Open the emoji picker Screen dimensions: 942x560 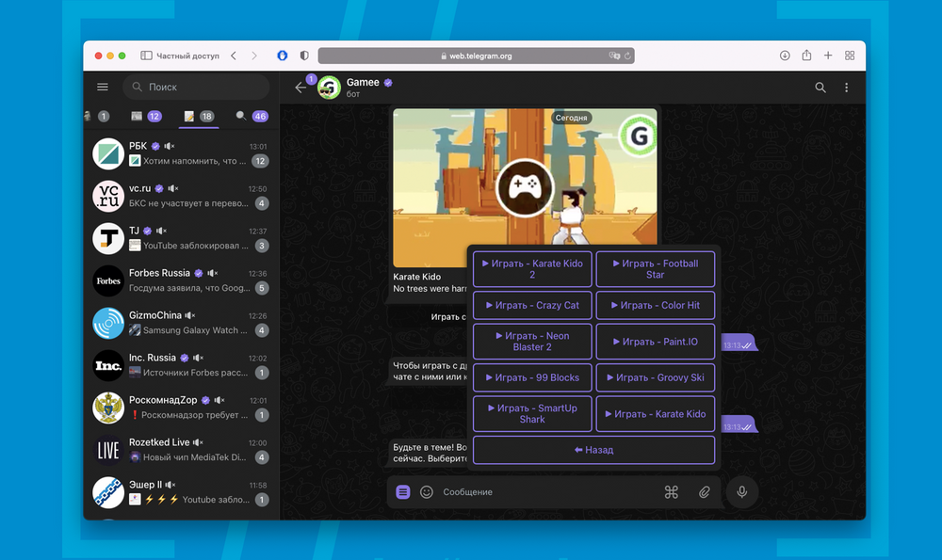[x=427, y=492]
